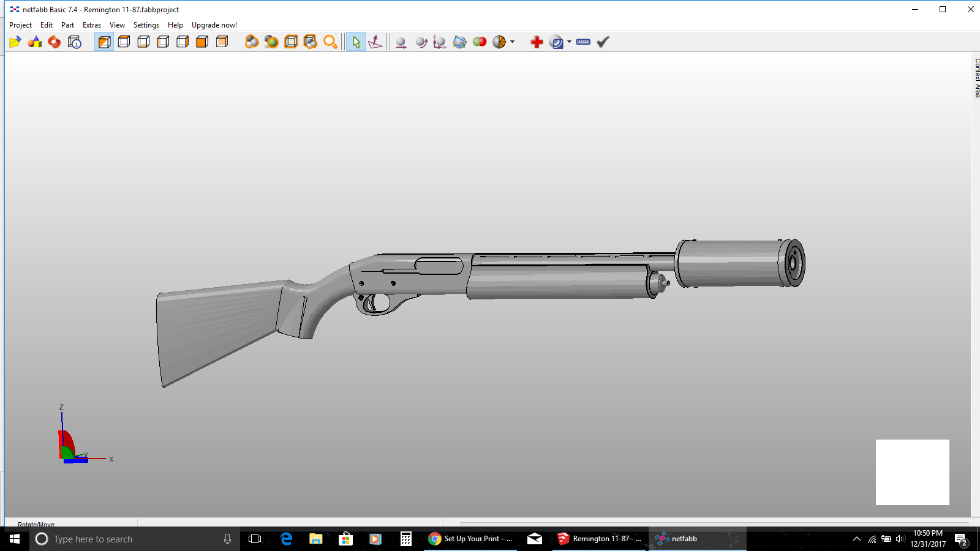The width and height of the screenshot is (980, 551).
Task: Click the green and red spheres icon
Action: point(480,42)
